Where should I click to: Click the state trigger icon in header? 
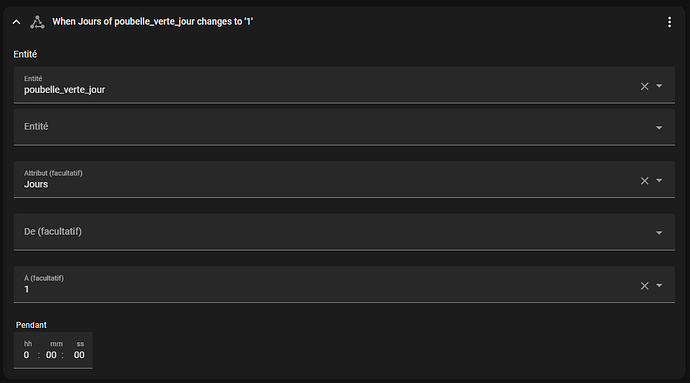coord(37,22)
